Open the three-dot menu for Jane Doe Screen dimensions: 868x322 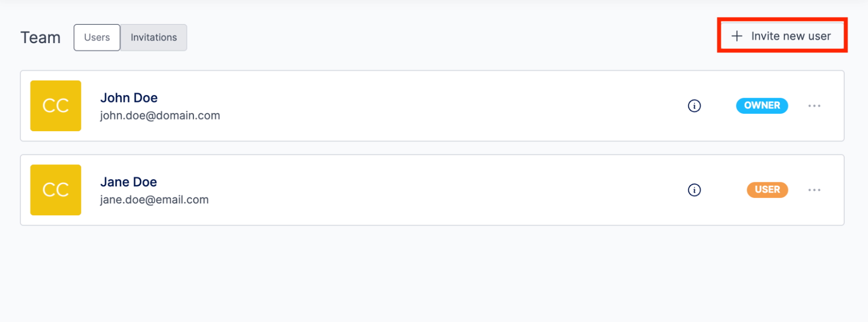(814, 190)
